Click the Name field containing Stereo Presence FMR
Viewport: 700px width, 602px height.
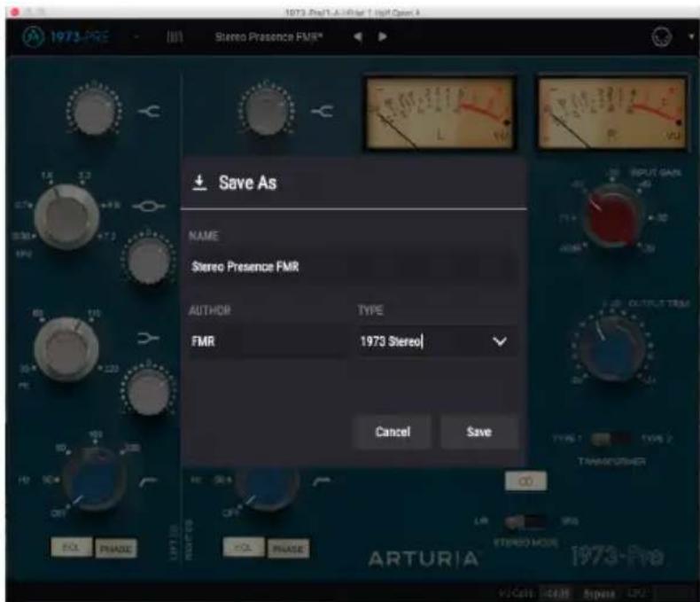coord(353,267)
